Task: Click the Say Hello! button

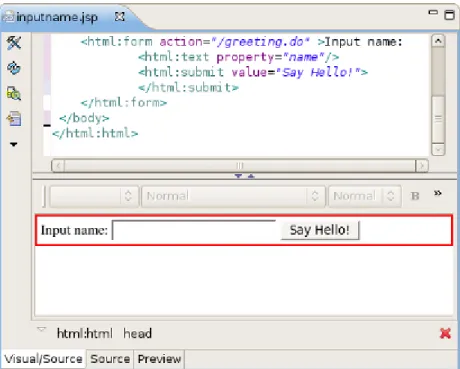Action: pyautogui.click(x=320, y=230)
